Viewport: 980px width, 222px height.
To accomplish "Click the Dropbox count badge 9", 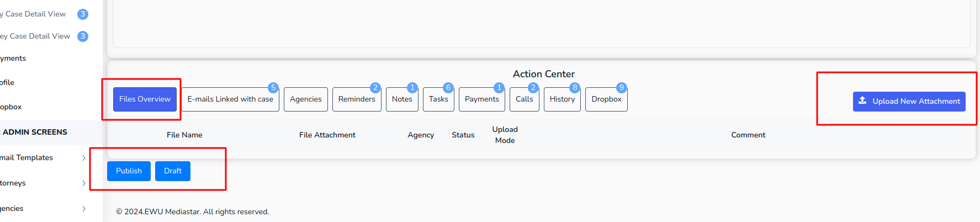I will pyautogui.click(x=622, y=87).
